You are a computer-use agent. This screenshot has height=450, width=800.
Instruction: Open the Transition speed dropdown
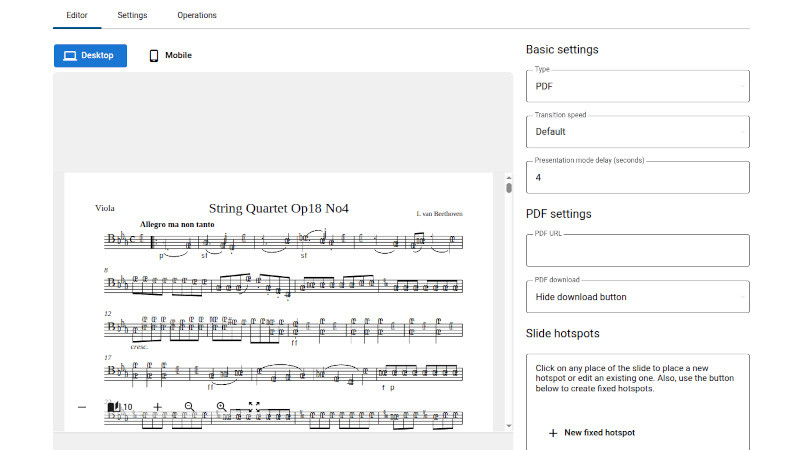pos(638,132)
